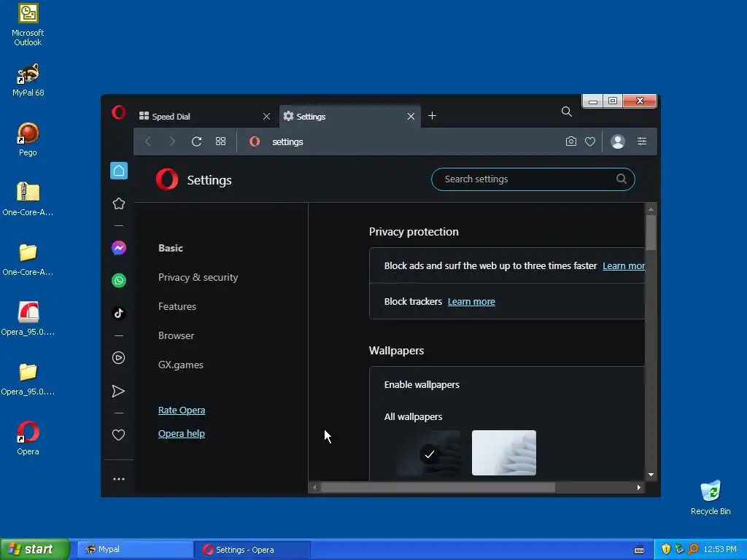Viewport: 747px width, 560px height.
Task: Close the Settings tab
Action: (411, 116)
